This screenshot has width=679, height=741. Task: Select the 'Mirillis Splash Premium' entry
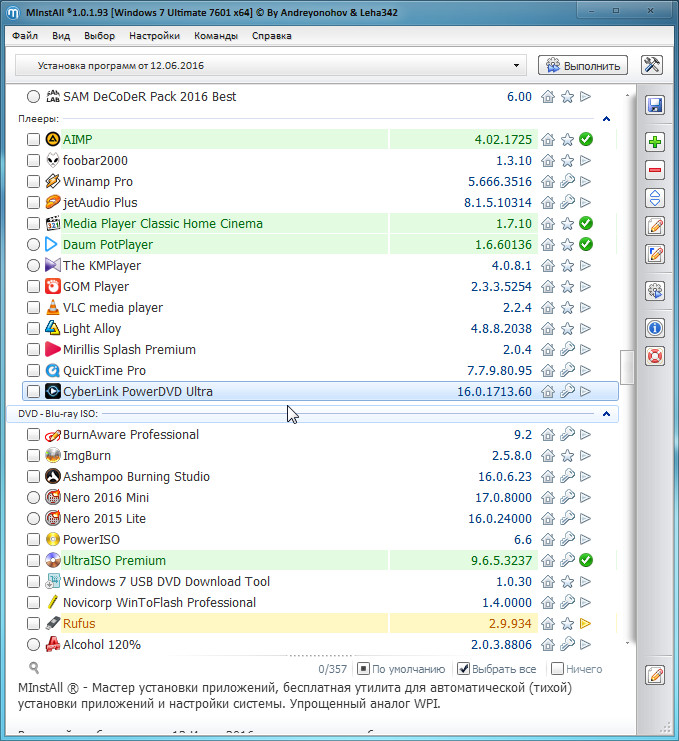129,350
